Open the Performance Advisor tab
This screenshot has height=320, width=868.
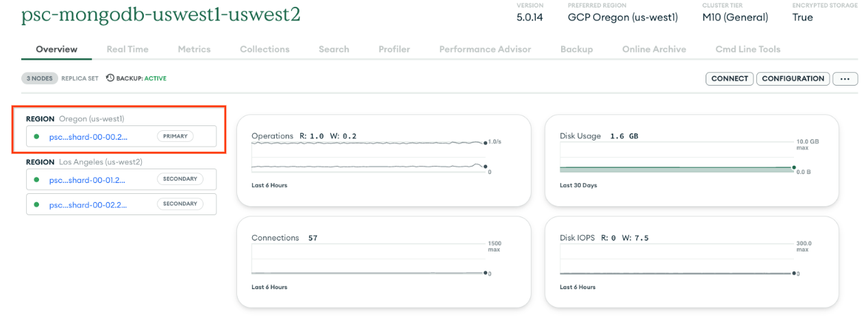pos(485,49)
